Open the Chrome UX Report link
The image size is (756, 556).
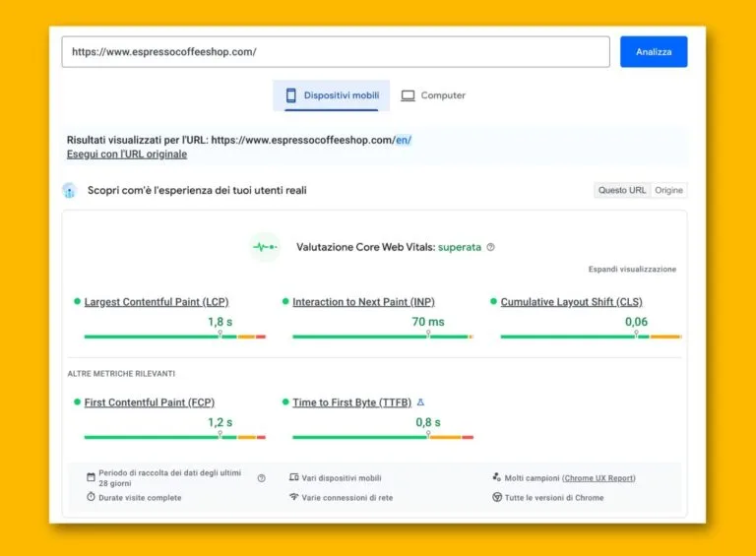tap(598, 478)
